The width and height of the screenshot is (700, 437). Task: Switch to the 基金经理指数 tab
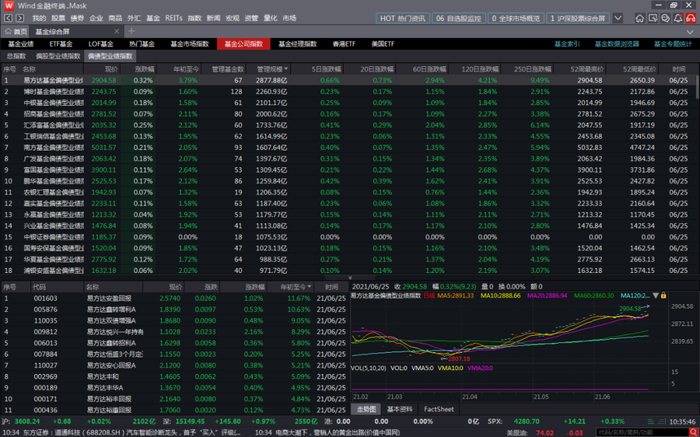coord(296,44)
